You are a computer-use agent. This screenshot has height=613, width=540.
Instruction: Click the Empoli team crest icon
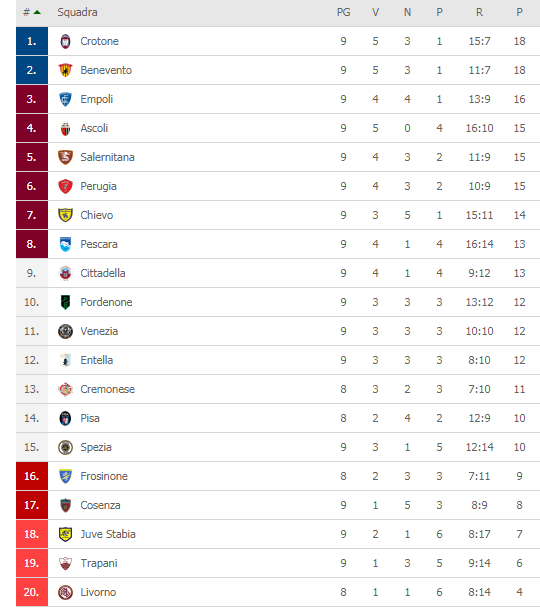point(65,99)
